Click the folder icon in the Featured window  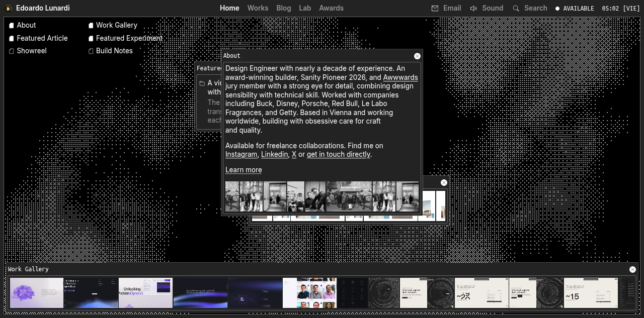(x=202, y=83)
